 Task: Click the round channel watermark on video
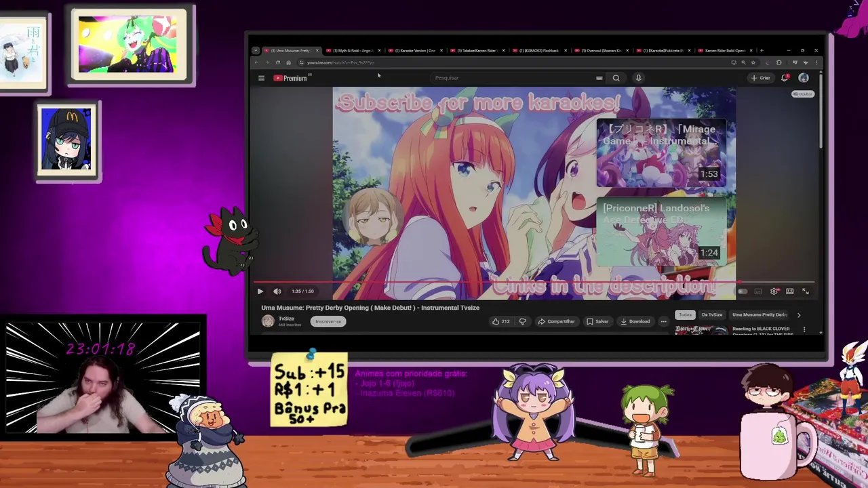click(372, 216)
